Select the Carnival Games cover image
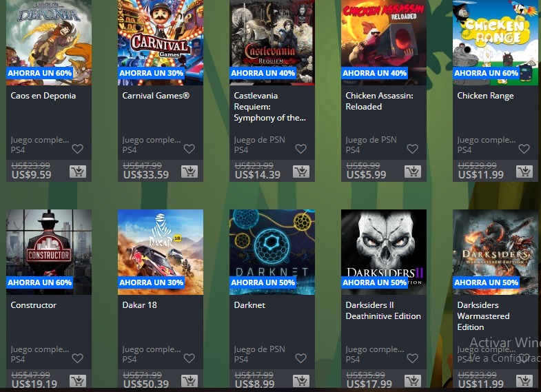Screen dimensions: 541x392 tap(161, 43)
